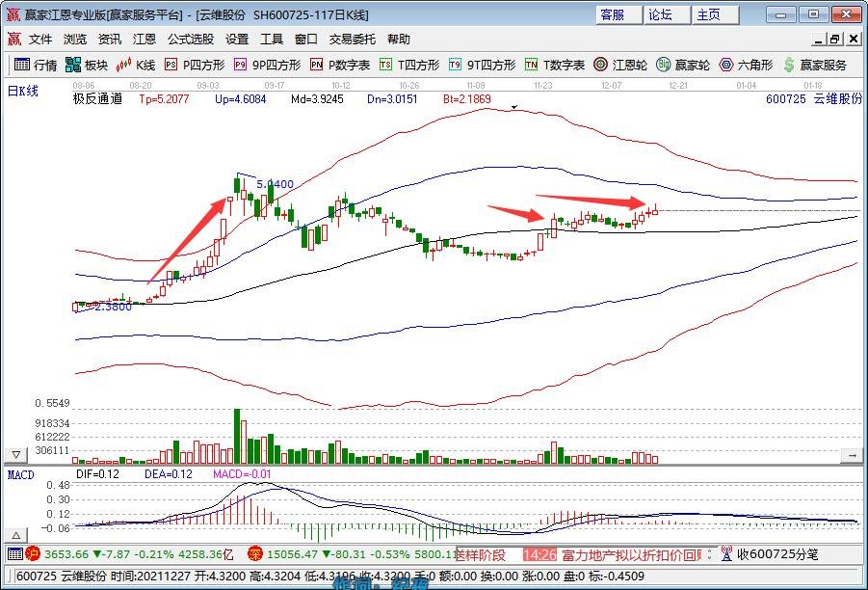Click the 论坛 forum button

[x=661, y=14]
